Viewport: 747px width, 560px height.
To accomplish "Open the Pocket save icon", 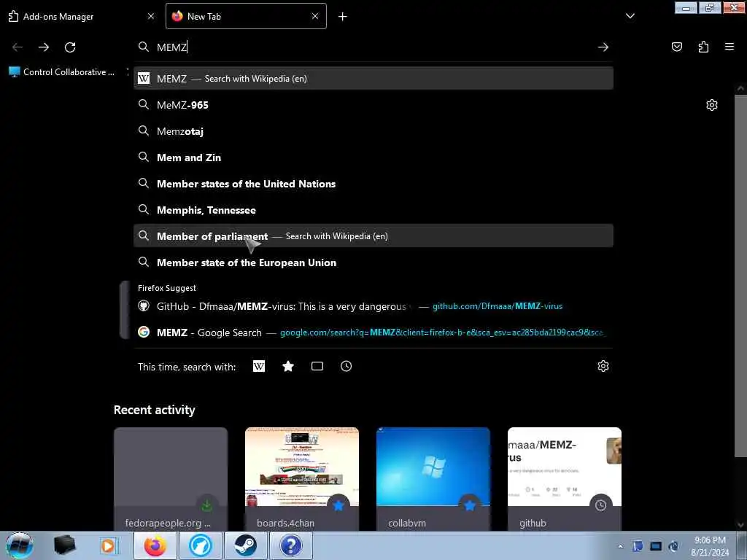I will 676,47.
